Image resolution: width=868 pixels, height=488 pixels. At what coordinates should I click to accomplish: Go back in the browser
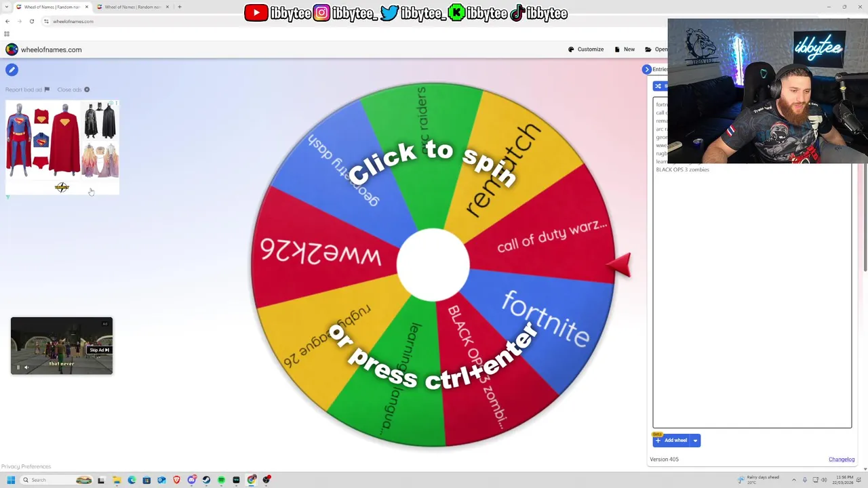(x=7, y=21)
